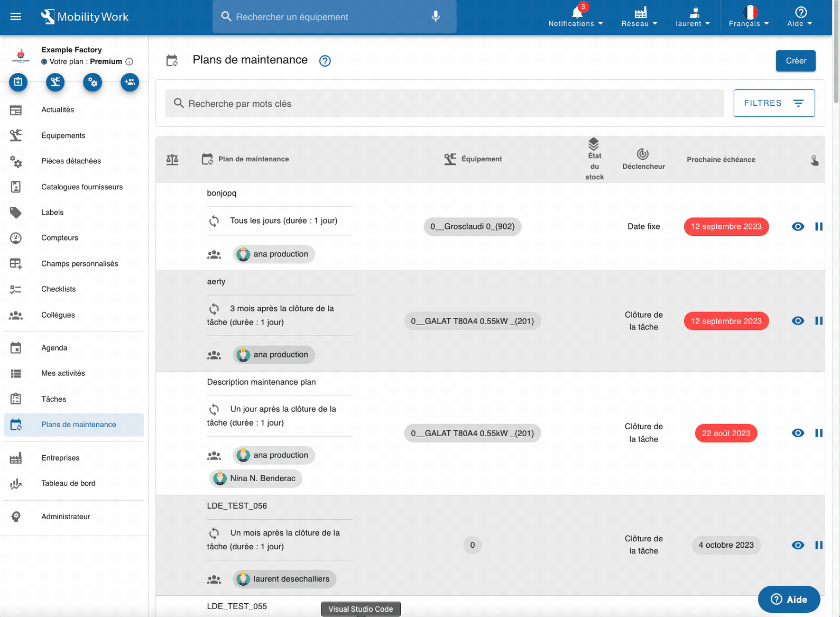
Task: Click the Recherche par mots clés field
Action: point(444,104)
